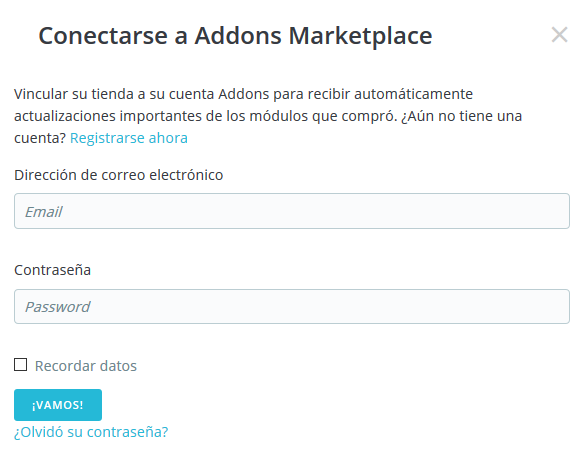Focus the Email input field

[292, 211]
